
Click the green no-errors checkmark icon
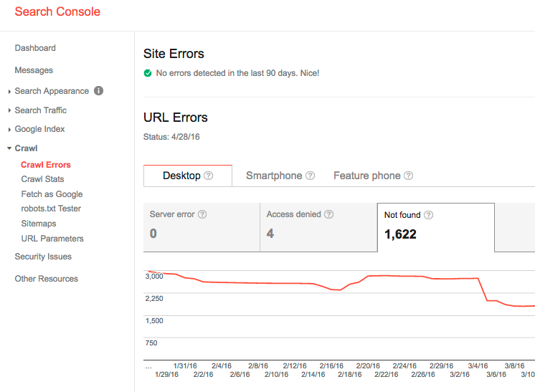coord(148,73)
